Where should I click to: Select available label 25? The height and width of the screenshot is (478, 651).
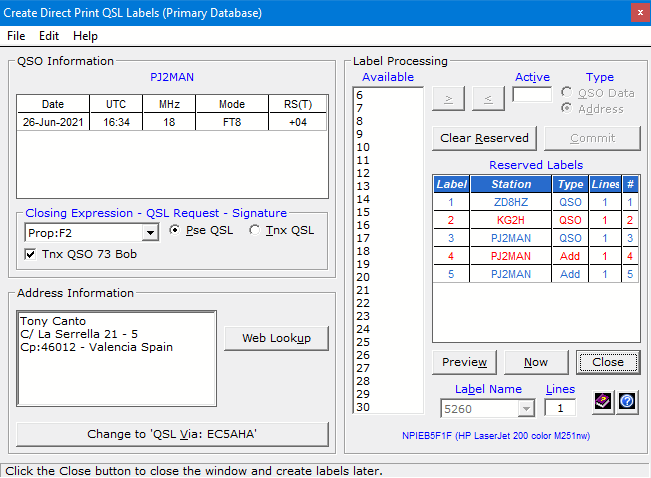[388, 342]
